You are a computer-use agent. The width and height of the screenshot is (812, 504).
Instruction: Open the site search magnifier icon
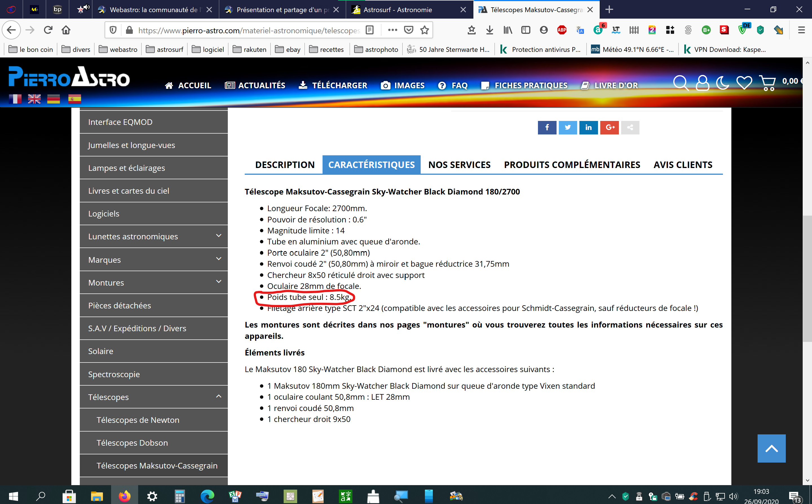[x=680, y=83]
